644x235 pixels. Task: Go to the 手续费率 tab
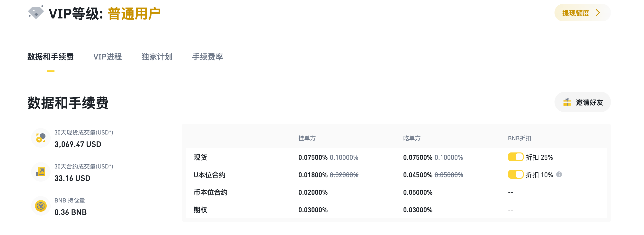pyautogui.click(x=207, y=57)
